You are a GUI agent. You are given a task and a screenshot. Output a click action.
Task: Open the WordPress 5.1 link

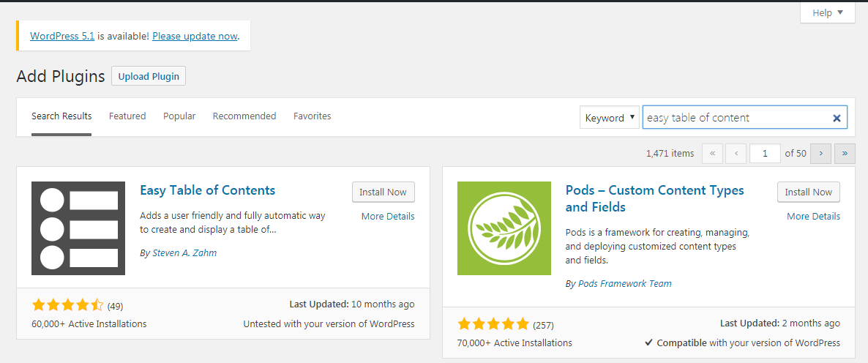(x=62, y=36)
